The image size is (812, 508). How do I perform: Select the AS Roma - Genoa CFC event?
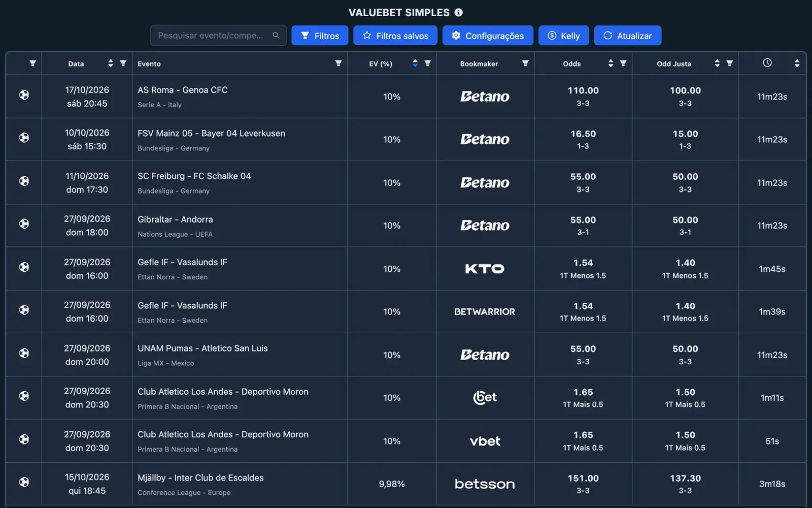pyautogui.click(x=183, y=90)
